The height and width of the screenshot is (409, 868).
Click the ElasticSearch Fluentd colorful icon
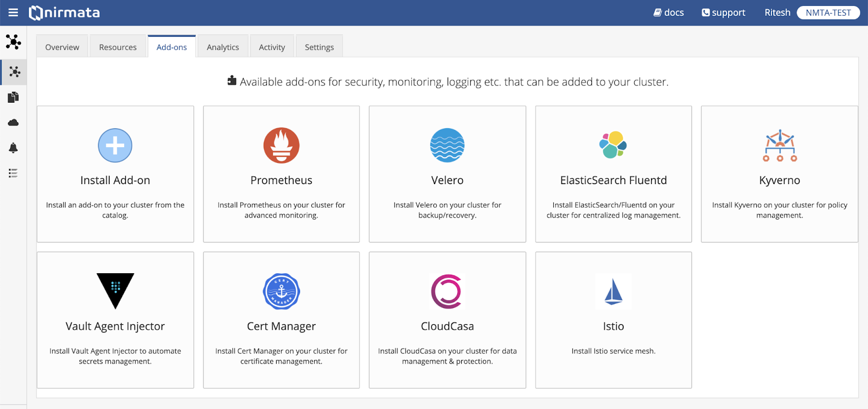coord(613,145)
